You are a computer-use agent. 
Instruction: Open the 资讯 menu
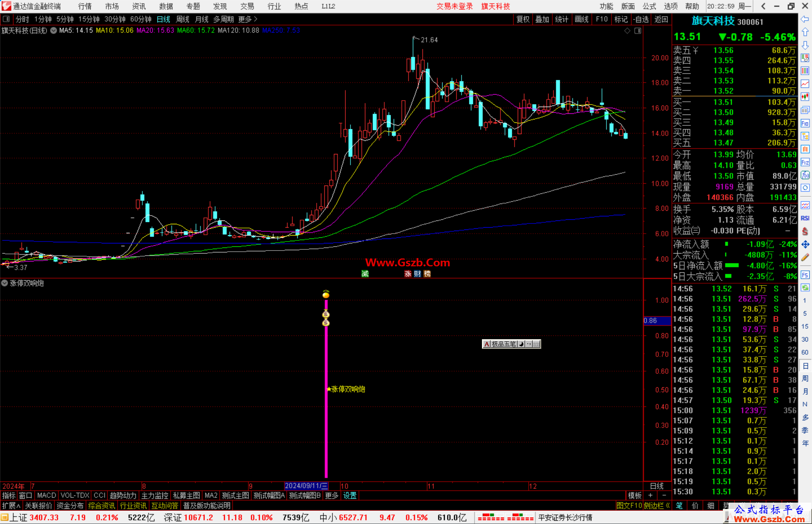[x=139, y=6]
